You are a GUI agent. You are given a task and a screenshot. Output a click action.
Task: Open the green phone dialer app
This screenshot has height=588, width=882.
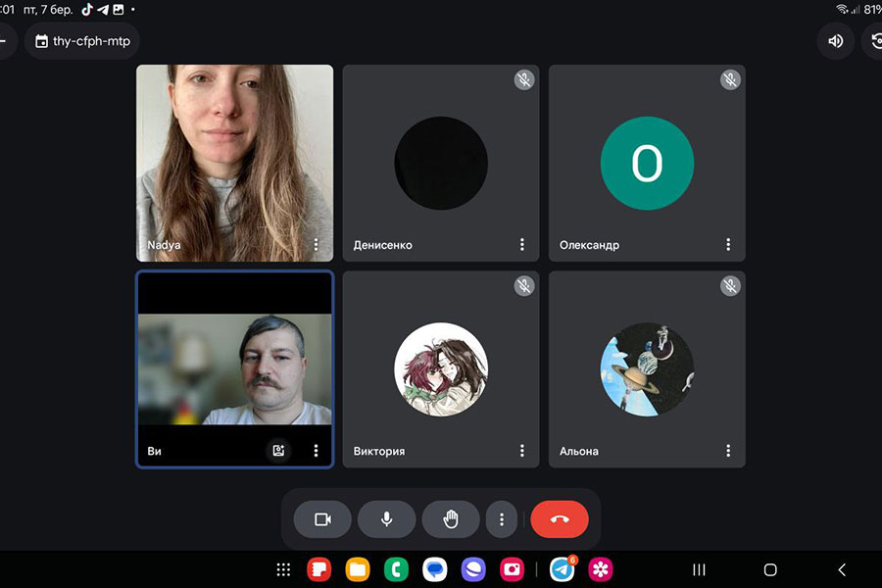[x=397, y=569]
